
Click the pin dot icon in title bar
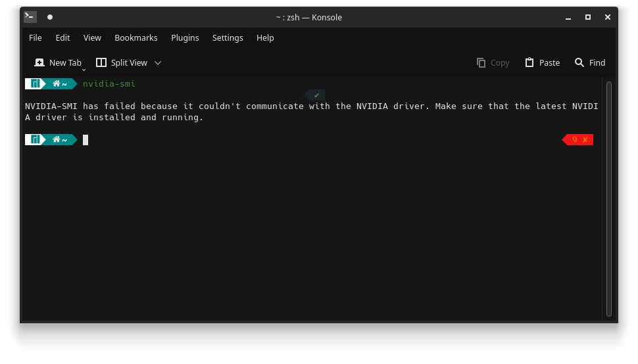pos(50,17)
